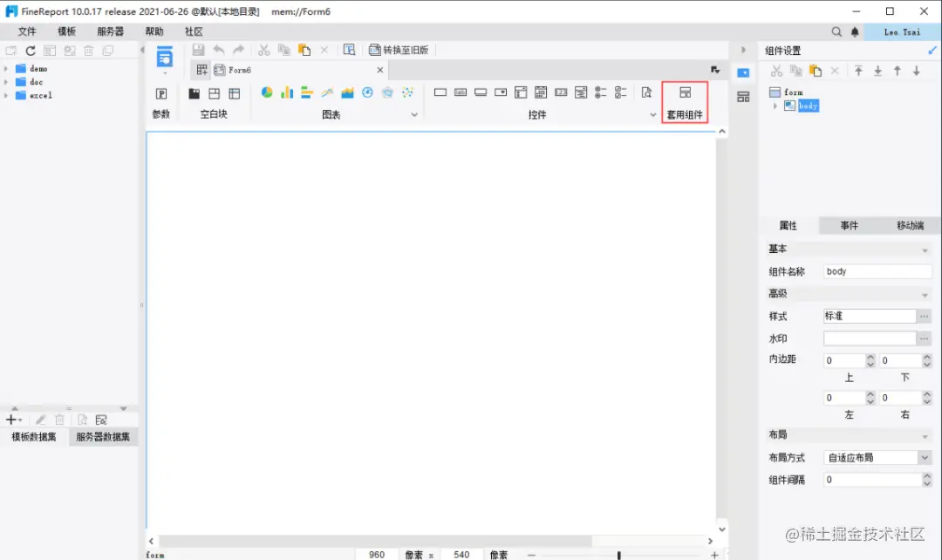This screenshot has height=560, width=942.
Task: Select the pie chart component icon
Action: (267, 92)
